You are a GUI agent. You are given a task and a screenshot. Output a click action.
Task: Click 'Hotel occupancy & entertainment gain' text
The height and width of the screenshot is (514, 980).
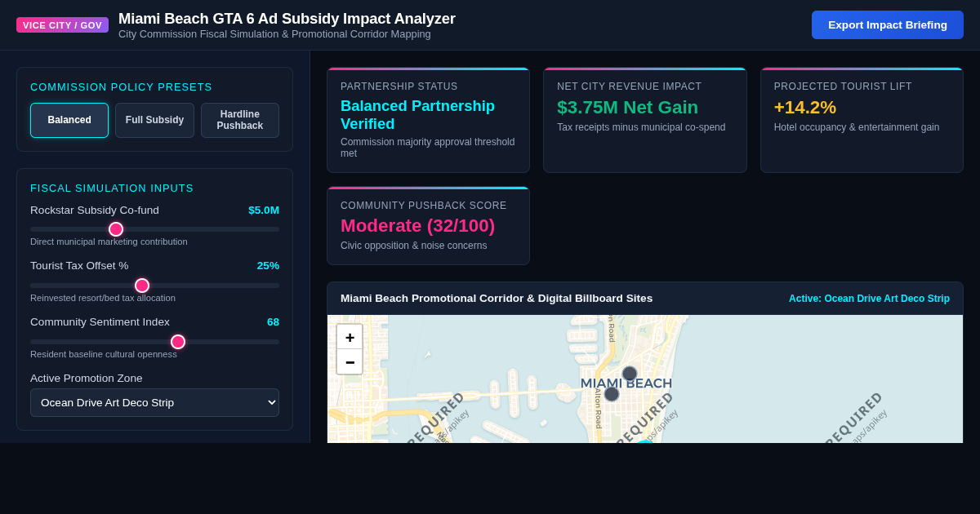[x=857, y=127]
